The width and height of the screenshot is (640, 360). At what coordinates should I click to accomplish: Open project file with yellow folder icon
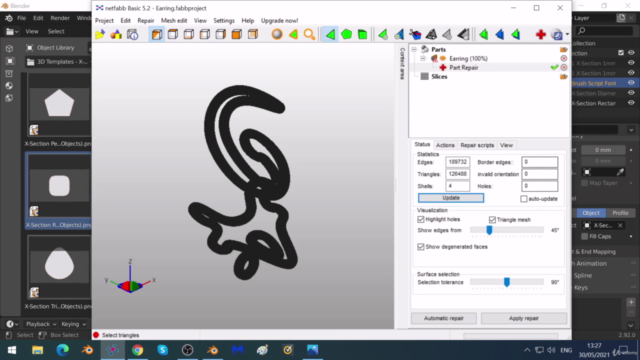[100, 35]
